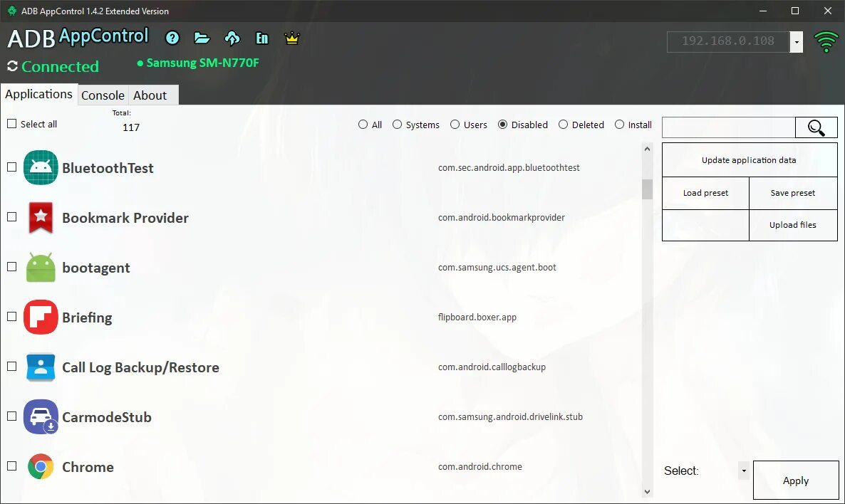
Task: Check the Call Log Backup/Restore checkbox
Action: coord(12,367)
